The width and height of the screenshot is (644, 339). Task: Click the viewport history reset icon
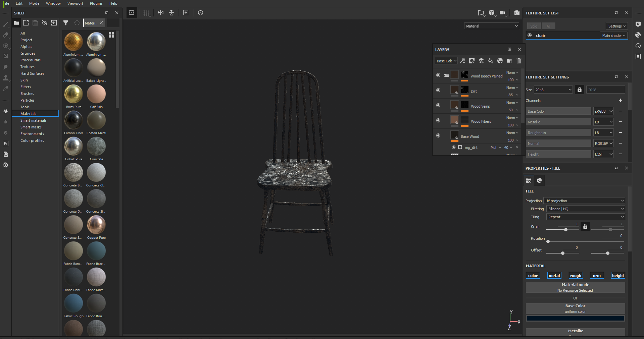[200, 13]
